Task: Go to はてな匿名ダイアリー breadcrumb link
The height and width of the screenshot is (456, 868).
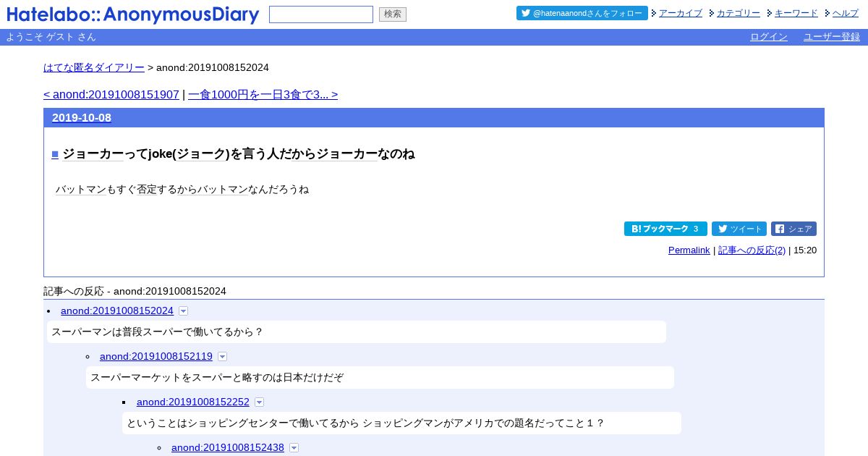Action: coord(94,67)
